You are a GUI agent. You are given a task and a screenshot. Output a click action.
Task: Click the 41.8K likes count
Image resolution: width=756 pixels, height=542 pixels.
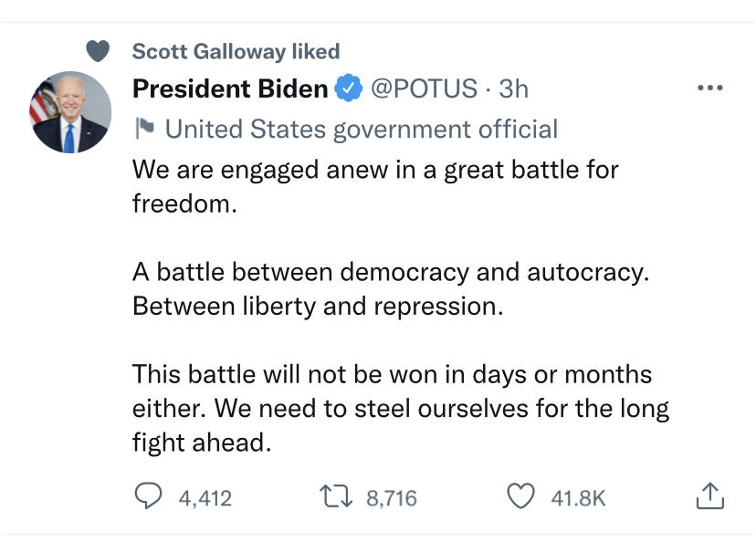578,498
